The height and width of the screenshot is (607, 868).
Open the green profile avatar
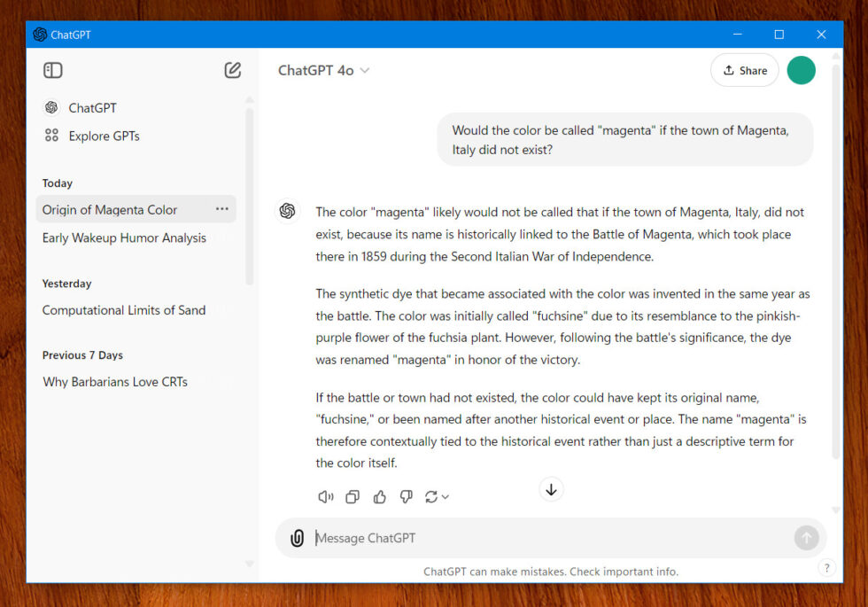801,70
